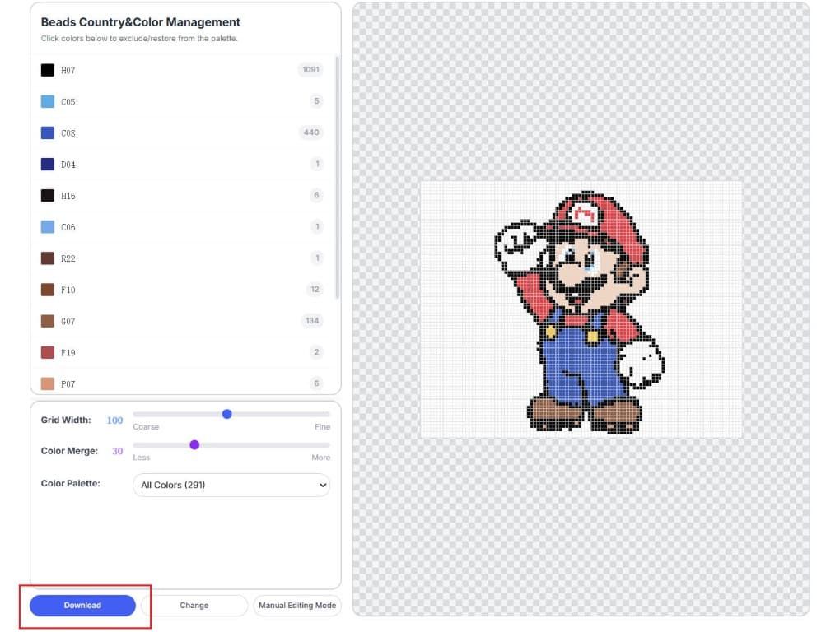The image size is (840, 632).
Task: Click the 12 bead count badge
Action: (315, 290)
